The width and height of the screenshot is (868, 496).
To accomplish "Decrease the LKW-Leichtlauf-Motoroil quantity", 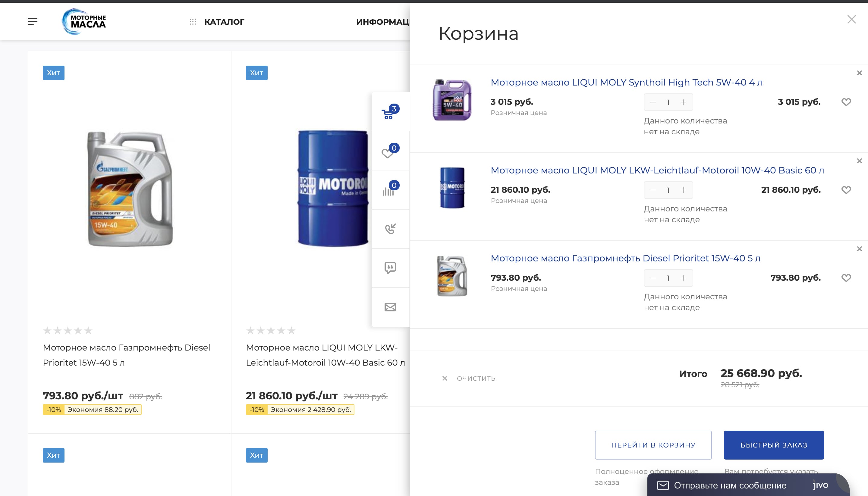I will tap(653, 190).
